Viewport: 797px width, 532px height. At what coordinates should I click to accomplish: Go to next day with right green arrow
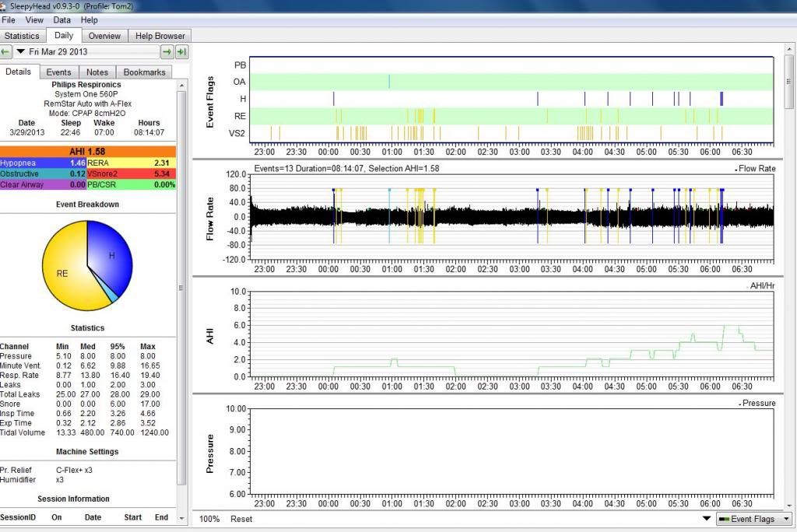coord(167,52)
